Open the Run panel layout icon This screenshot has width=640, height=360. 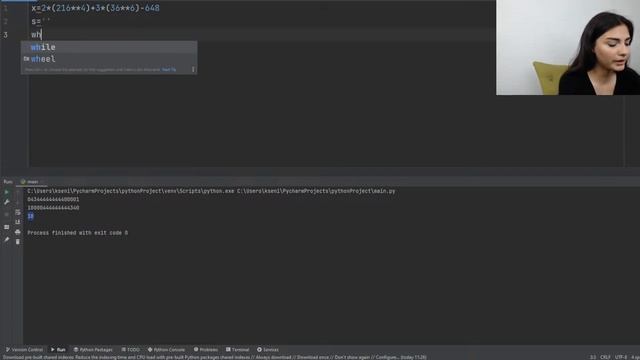[7, 227]
